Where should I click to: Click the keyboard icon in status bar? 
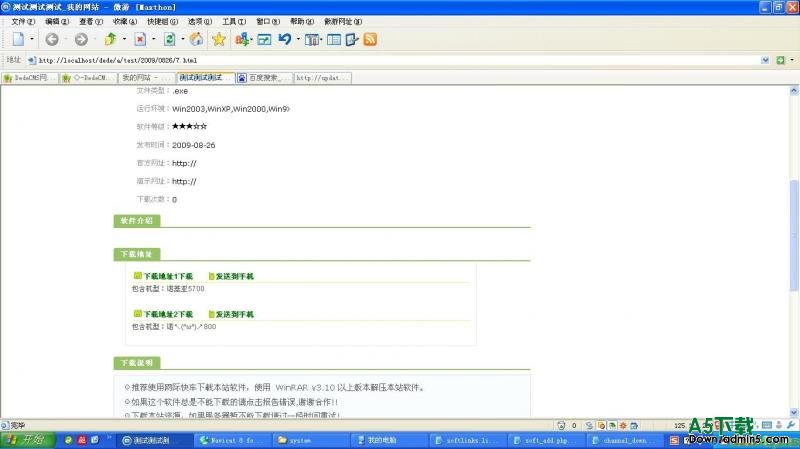pyautogui.click(x=767, y=425)
